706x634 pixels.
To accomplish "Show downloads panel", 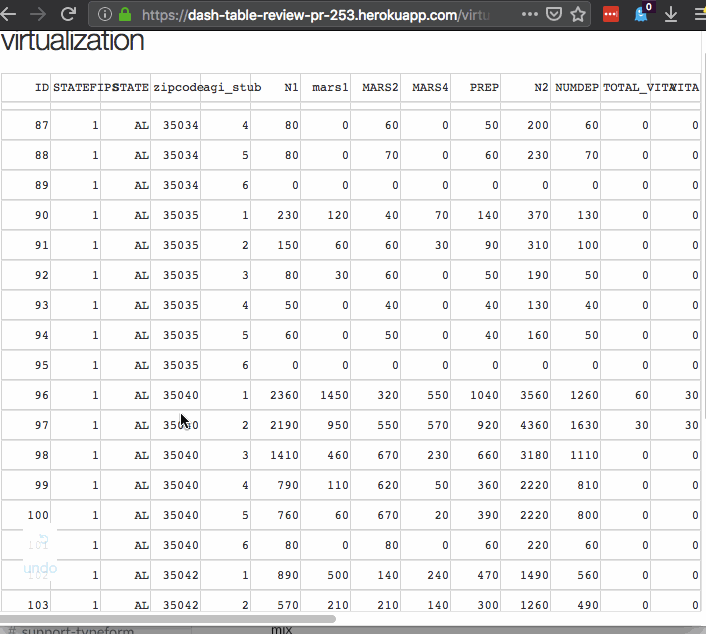I will pos(671,14).
